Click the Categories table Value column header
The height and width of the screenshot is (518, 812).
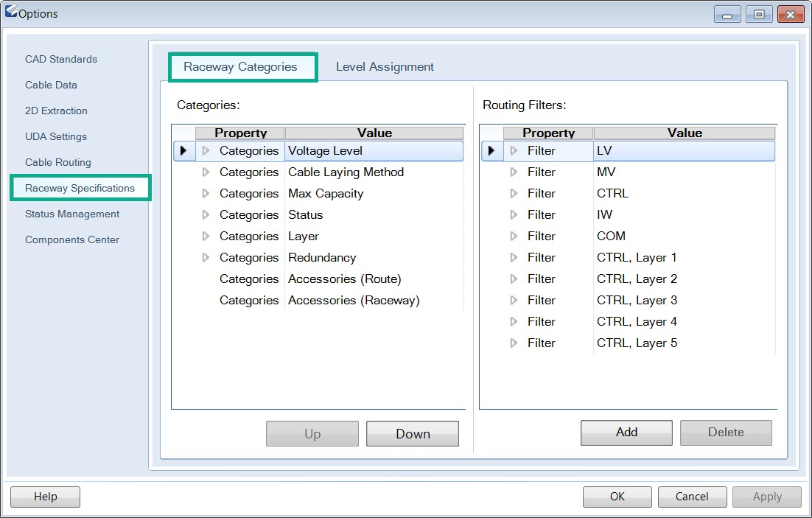click(374, 133)
